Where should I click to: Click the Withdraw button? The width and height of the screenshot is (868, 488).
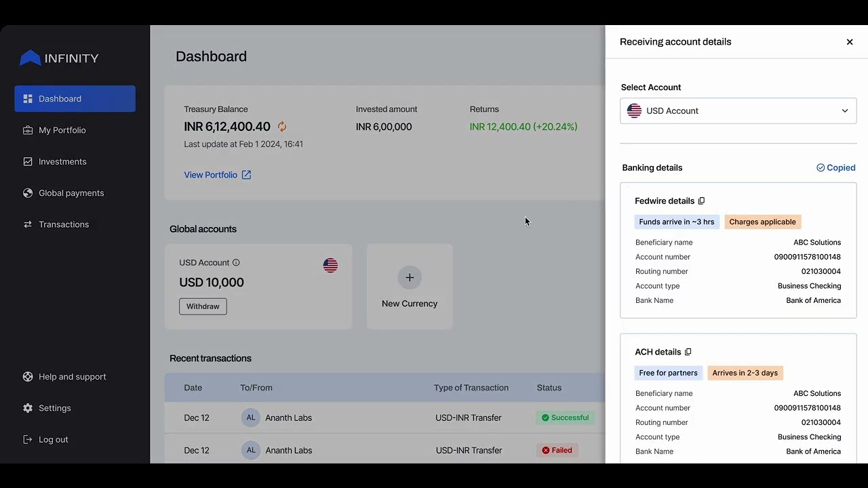[x=203, y=306]
